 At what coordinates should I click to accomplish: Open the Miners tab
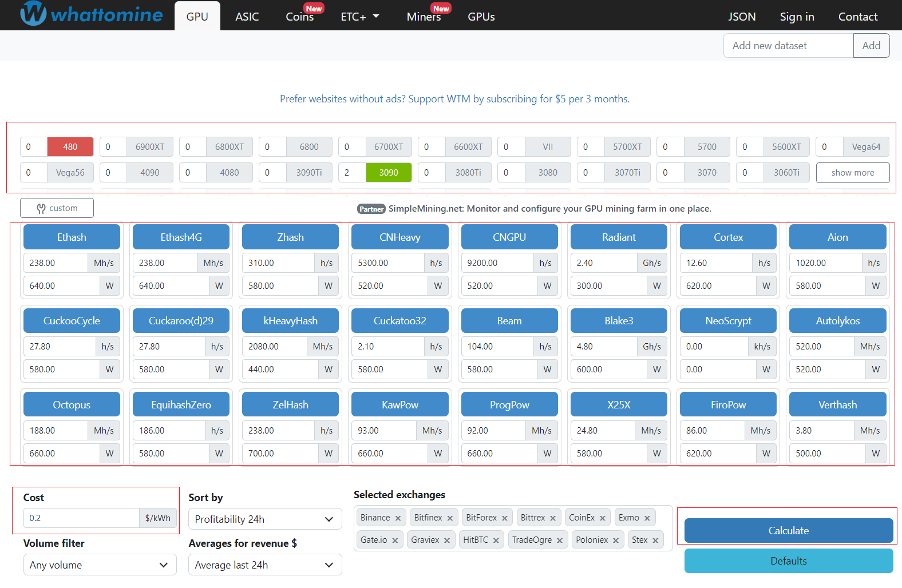point(424,17)
